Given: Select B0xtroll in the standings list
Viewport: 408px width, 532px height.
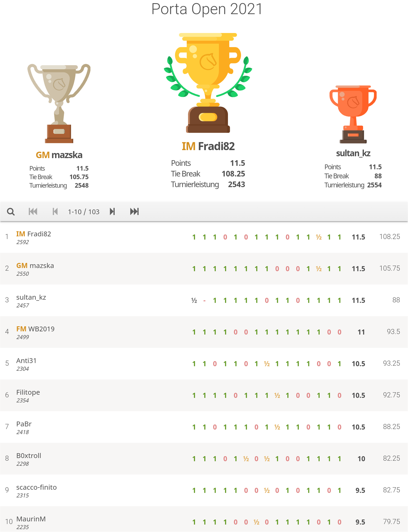Looking at the screenshot, I should (x=29, y=456).
